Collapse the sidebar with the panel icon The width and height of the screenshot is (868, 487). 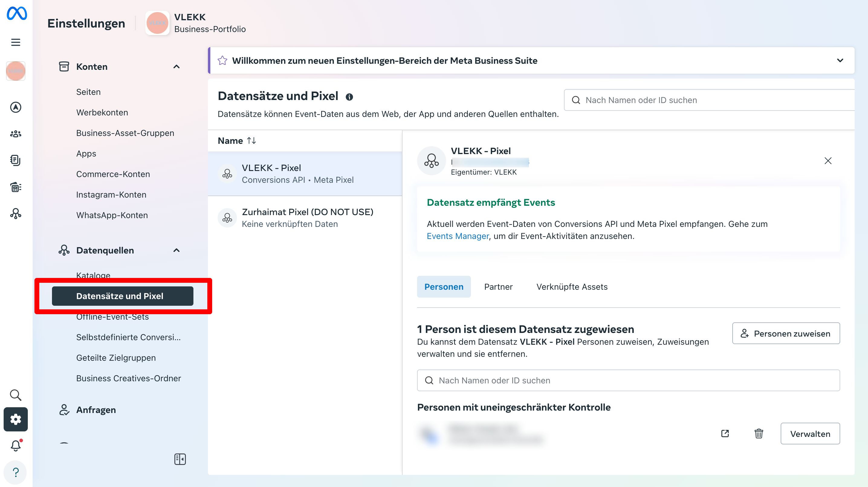[180, 459]
